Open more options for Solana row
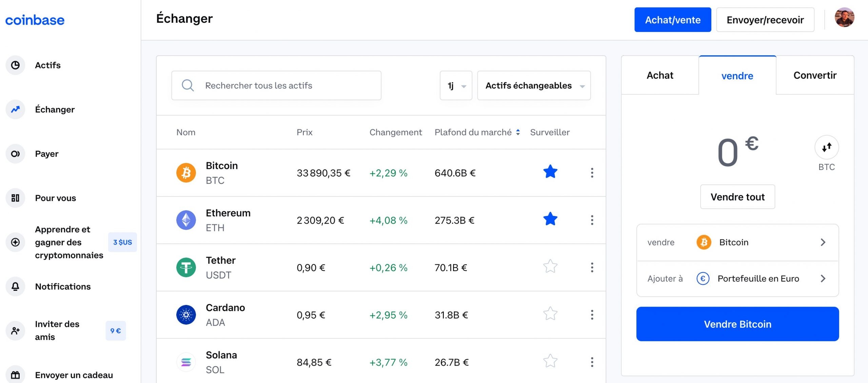868x383 pixels. pos(592,362)
